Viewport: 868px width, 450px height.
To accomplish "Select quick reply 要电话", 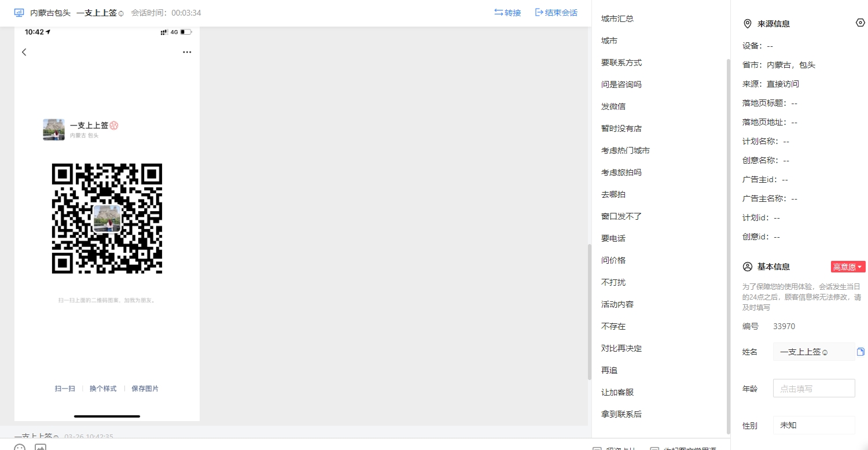I will click(x=613, y=238).
